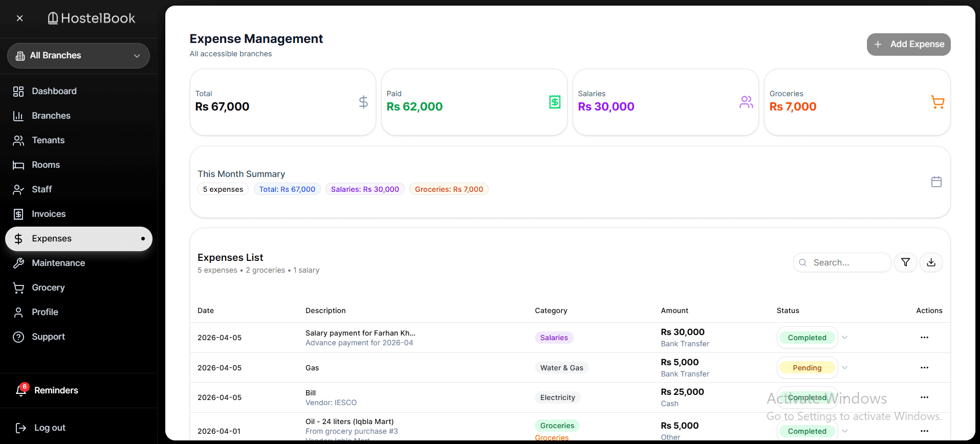Click receipt icon on Paid card
This screenshot has height=444, width=980.
555,102
